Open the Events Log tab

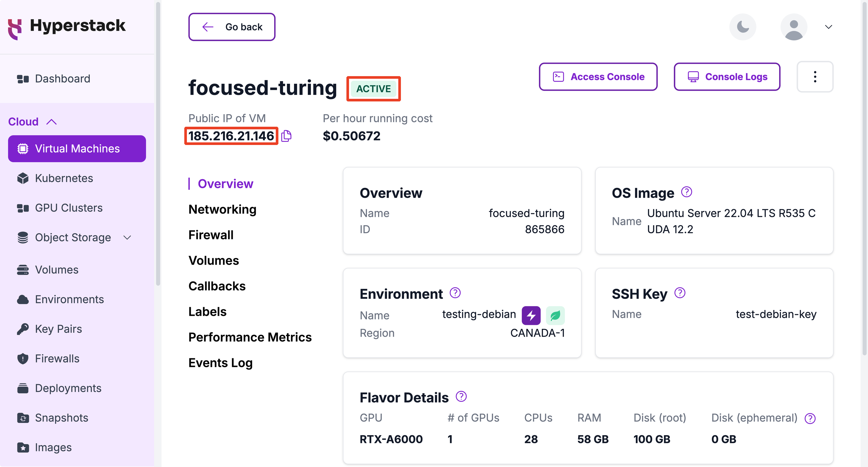[x=220, y=363]
